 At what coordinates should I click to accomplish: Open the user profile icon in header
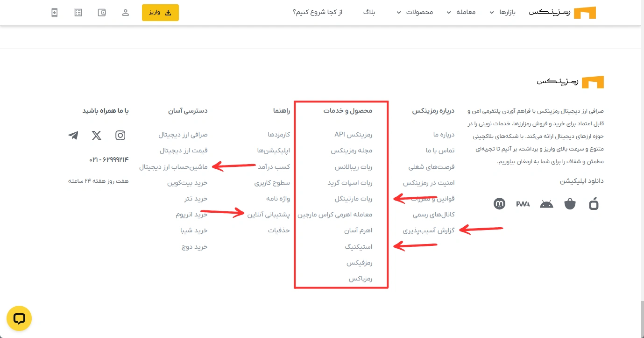(x=125, y=13)
